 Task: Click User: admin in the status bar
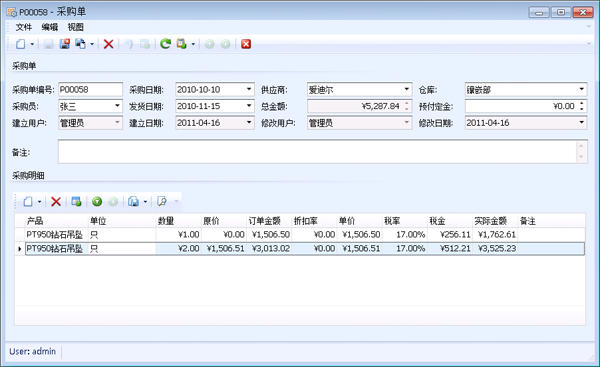pos(33,351)
